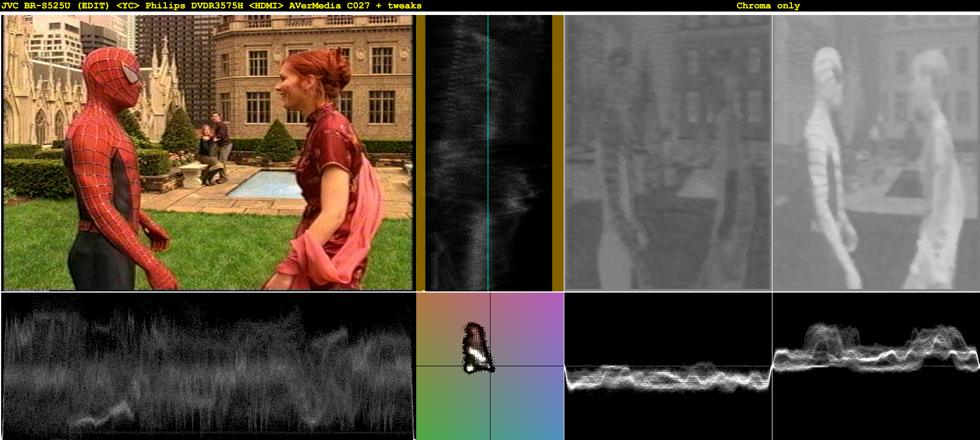Click the "Chroma only" label
The width and height of the screenshot is (980, 440).
[768, 6]
